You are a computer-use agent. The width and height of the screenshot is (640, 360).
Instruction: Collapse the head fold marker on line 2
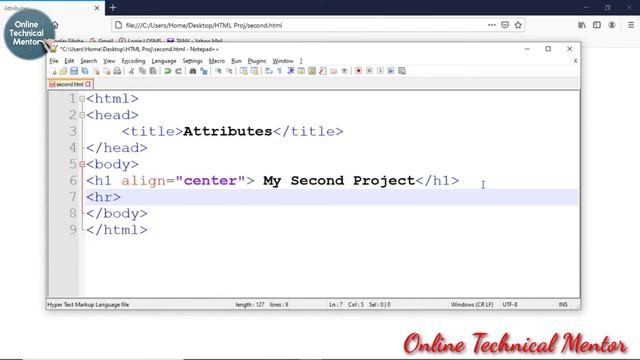point(82,115)
